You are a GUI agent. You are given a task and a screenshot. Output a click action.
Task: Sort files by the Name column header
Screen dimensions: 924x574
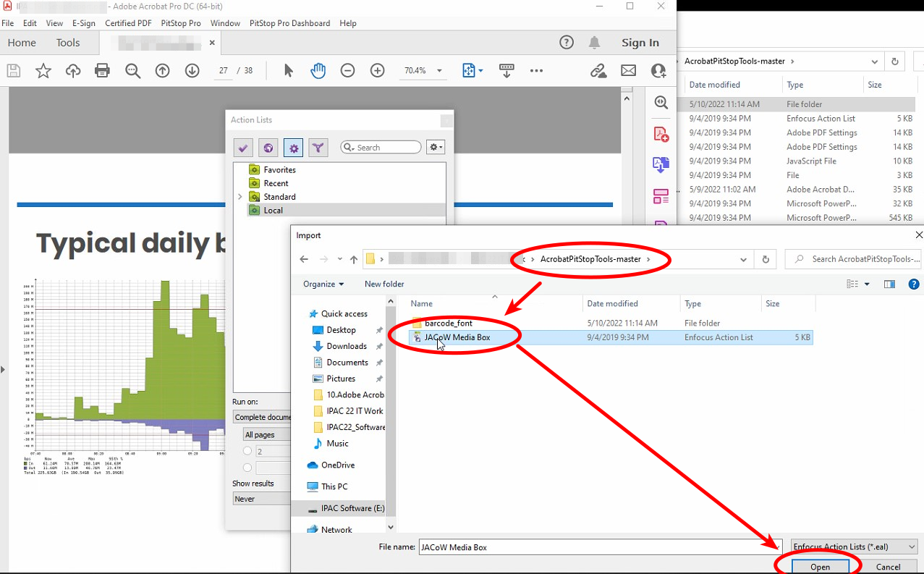point(421,304)
